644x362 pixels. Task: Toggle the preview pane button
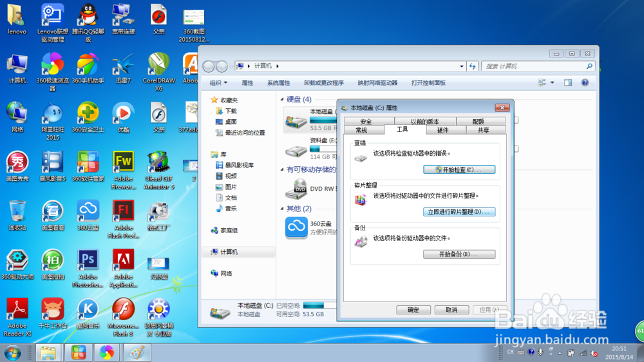568,82
